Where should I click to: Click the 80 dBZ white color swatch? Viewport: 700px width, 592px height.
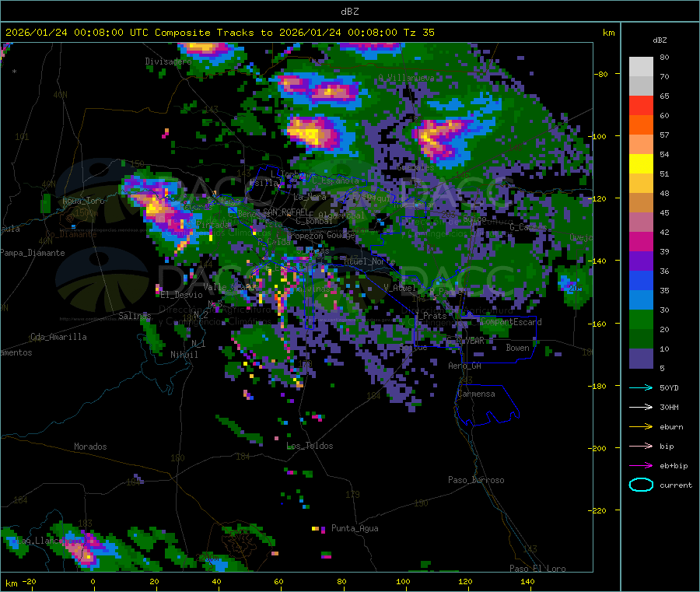(x=641, y=67)
